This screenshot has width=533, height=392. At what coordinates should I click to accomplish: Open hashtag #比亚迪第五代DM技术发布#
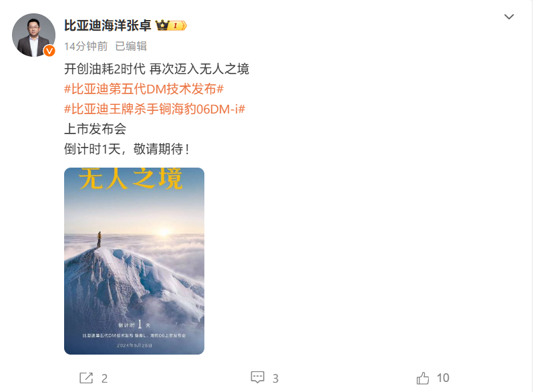[x=144, y=89]
